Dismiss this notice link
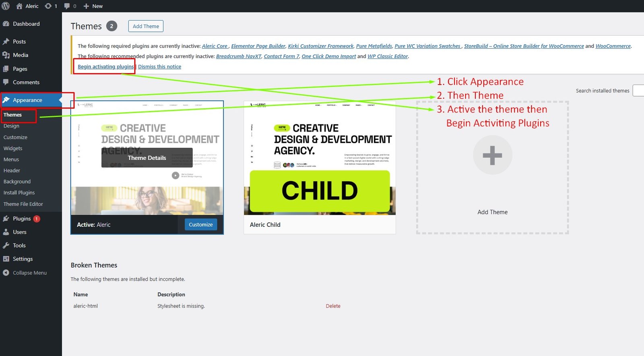 pos(159,67)
